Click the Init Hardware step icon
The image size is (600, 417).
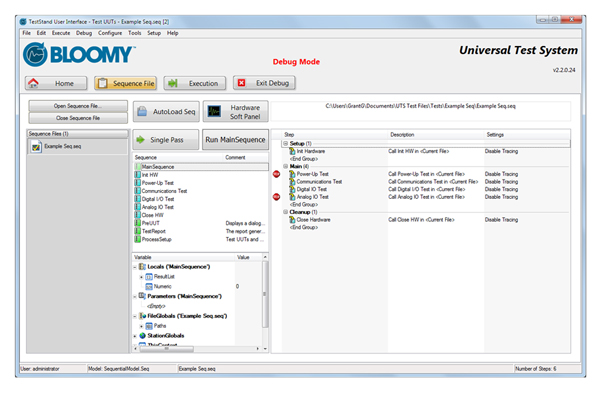coord(292,151)
